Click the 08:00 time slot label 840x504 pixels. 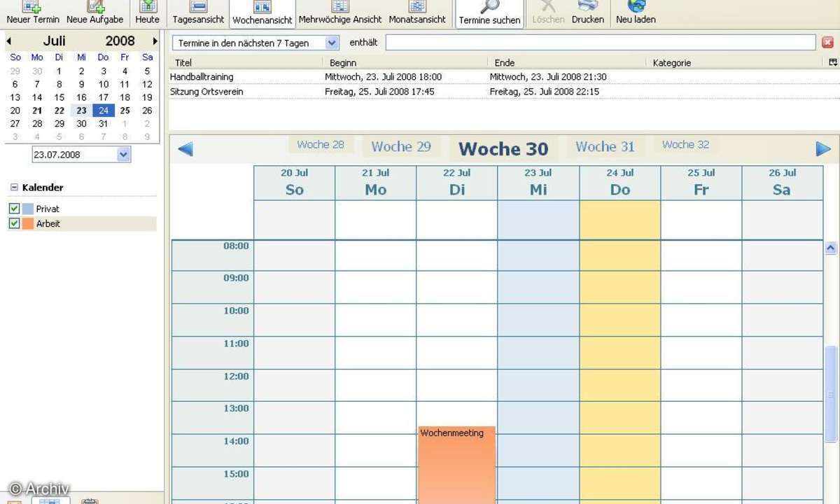pos(236,246)
